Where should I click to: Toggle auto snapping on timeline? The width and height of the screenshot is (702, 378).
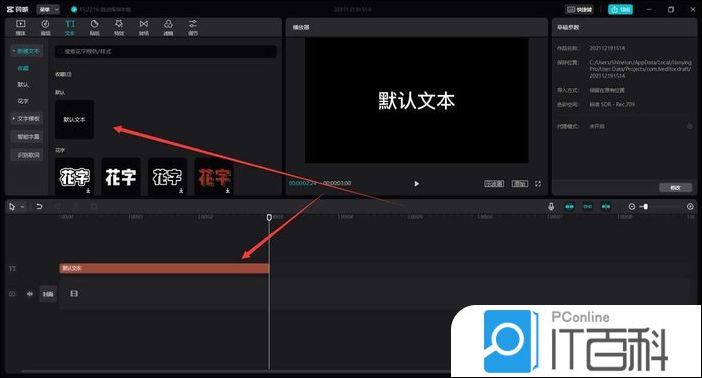coord(588,206)
